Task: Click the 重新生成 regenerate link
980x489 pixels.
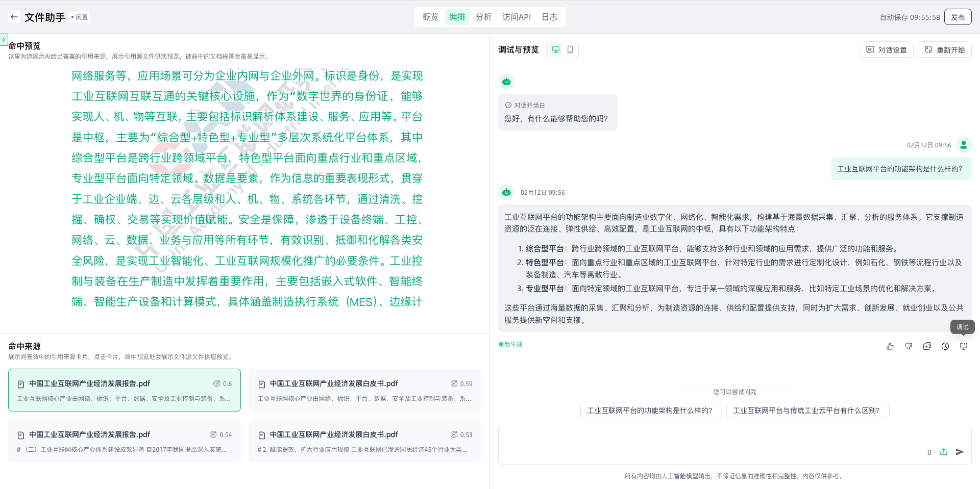Action: [x=510, y=345]
